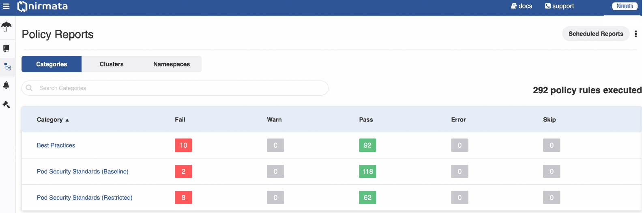Open the hamburger navigation menu
This screenshot has height=213, width=644.
point(6,6)
